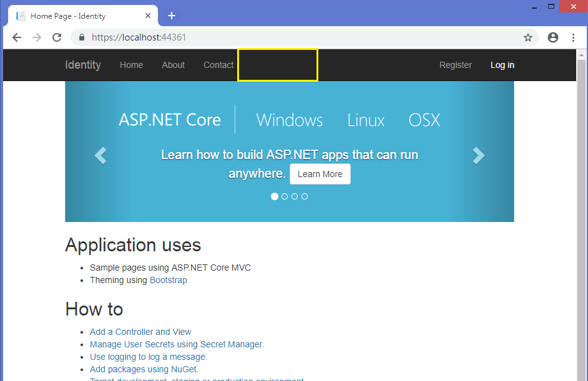The image size is (588, 381).
Task: Click the How to heading
Action: [x=94, y=309]
